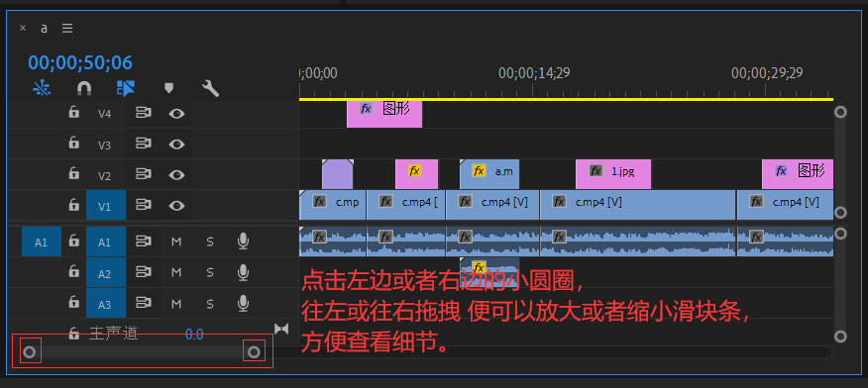Target the V4 track header label
The height and width of the screenshot is (388, 868).
[105, 114]
